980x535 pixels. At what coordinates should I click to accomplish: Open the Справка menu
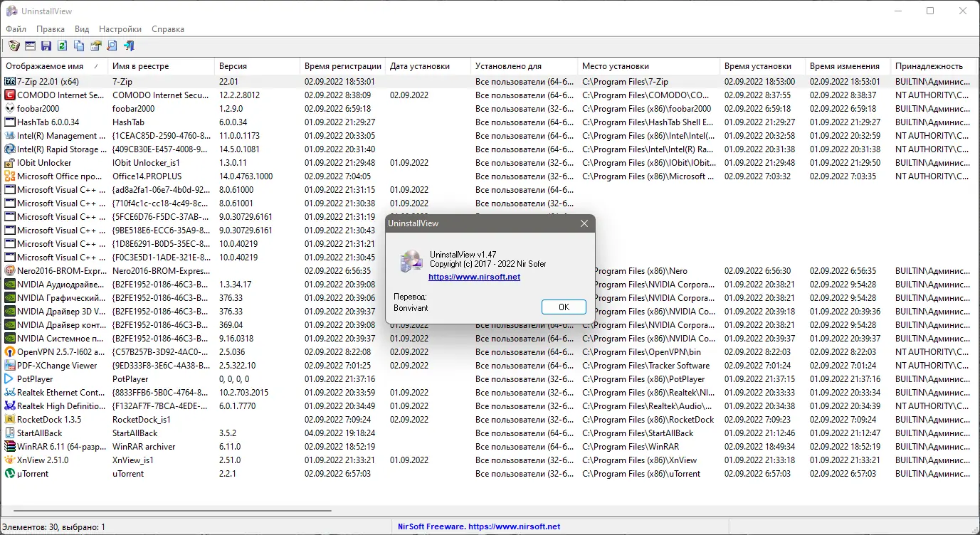[168, 29]
